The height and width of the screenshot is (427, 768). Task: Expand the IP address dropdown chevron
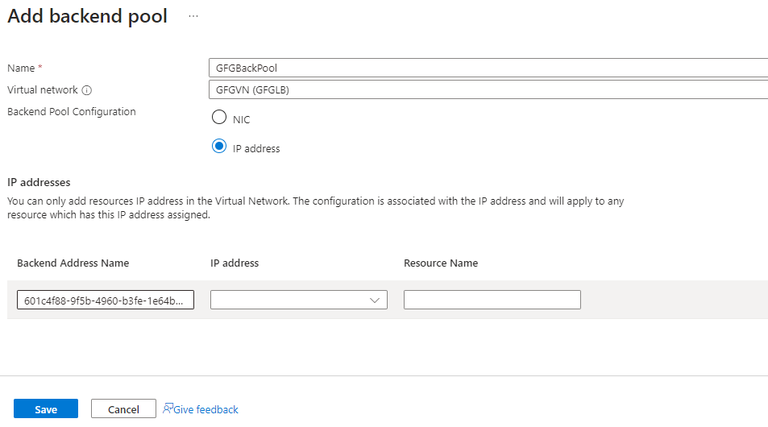point(375,300)
